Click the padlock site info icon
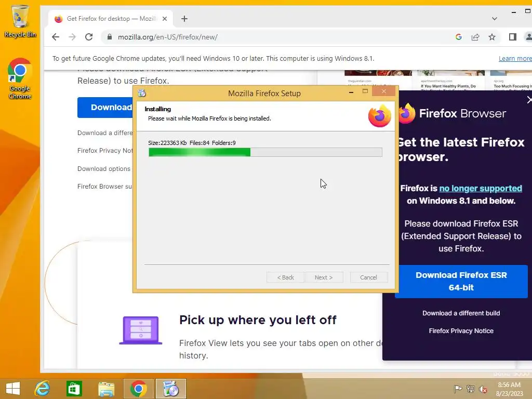 click(109, 37)
